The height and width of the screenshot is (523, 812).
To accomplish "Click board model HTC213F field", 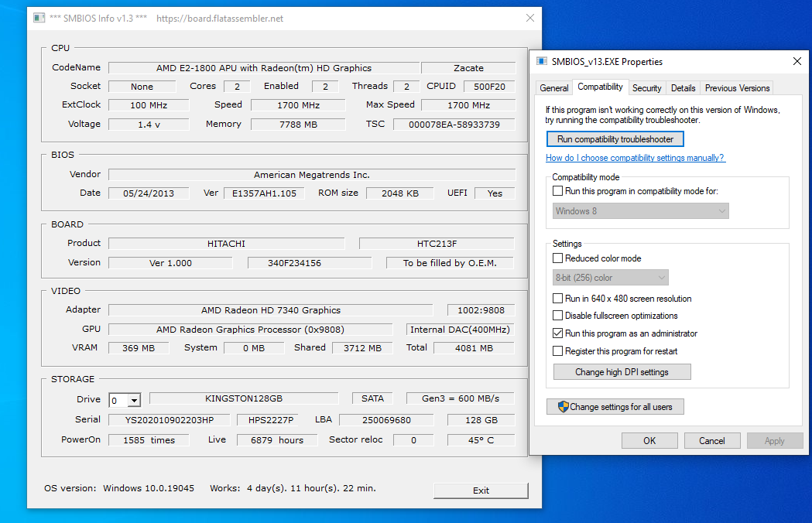I will 437,244.
